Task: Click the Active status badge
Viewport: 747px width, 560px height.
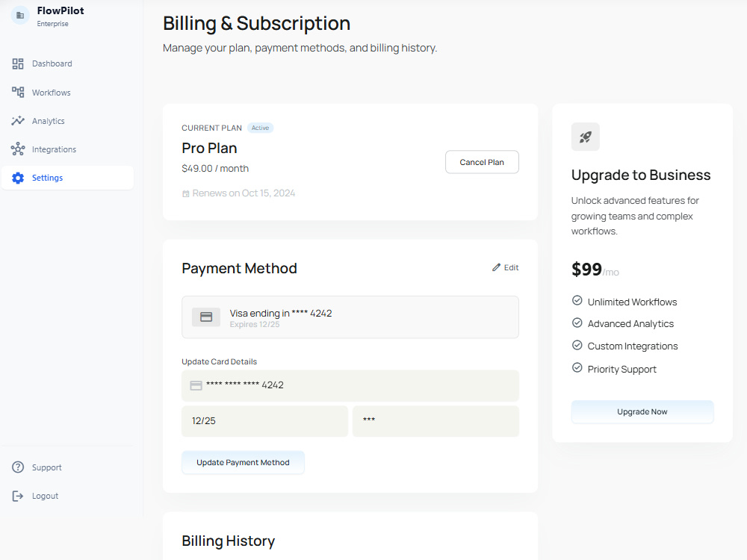Action: [x=260, y=128]
